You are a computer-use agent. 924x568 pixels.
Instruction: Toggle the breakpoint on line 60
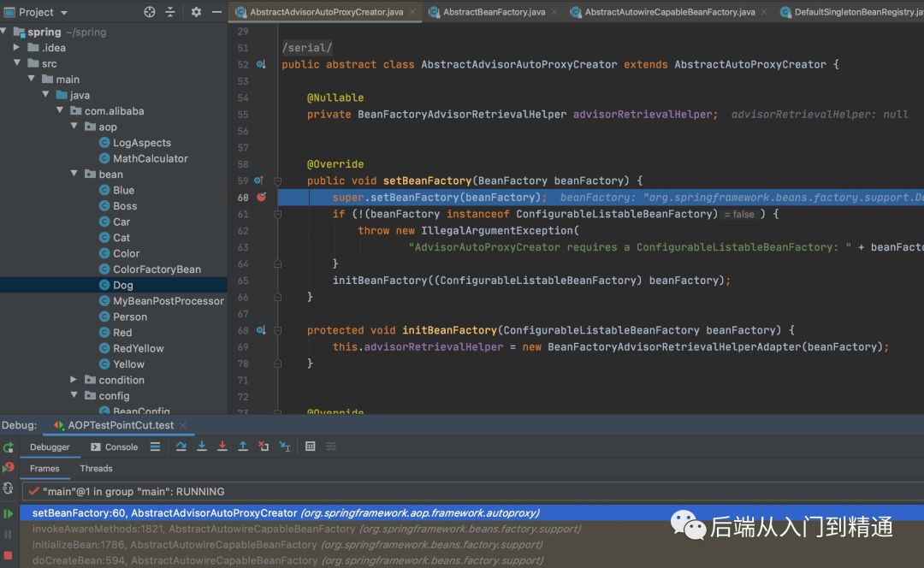point(261,197)
